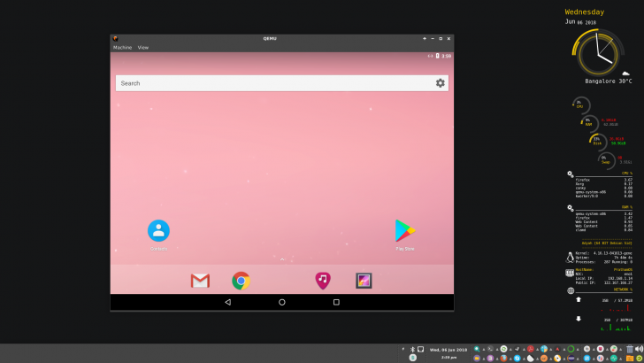Click the wired network tray icon
Image resolution: width=644 pixels, height=363 pixels.
420,349
